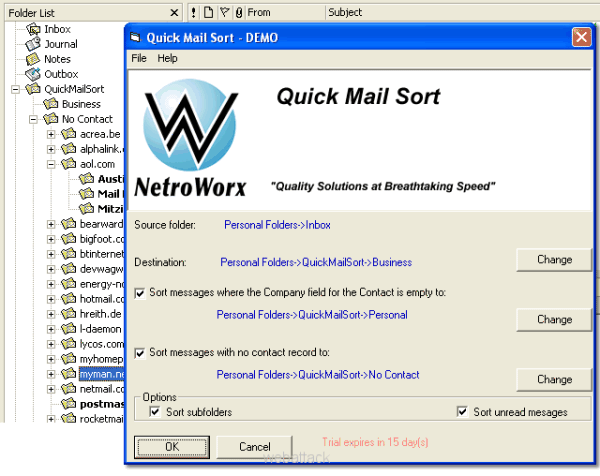This screenshot has width=600, height=476.
Task: Click the postmas folder icon
Action: tap(69, 404)
